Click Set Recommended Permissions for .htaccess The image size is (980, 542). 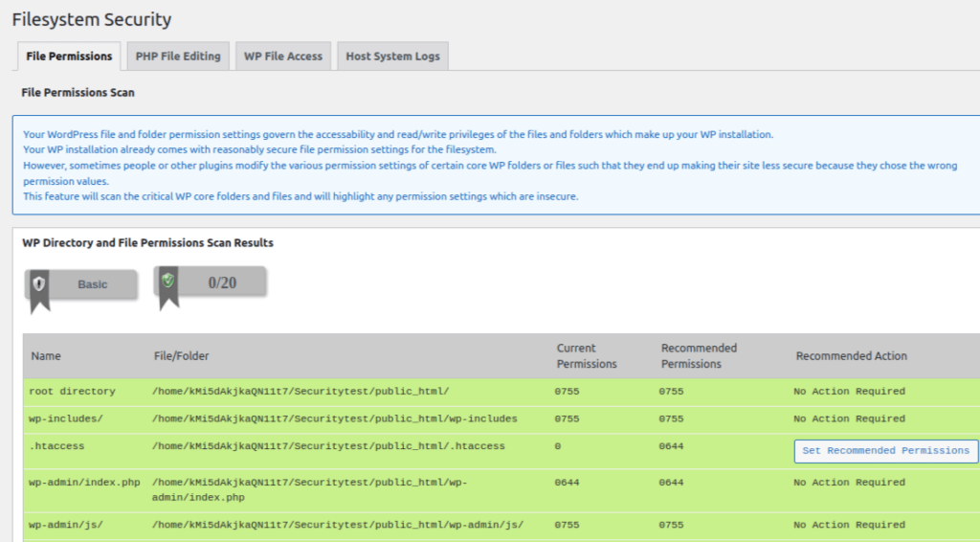[885, 451]
